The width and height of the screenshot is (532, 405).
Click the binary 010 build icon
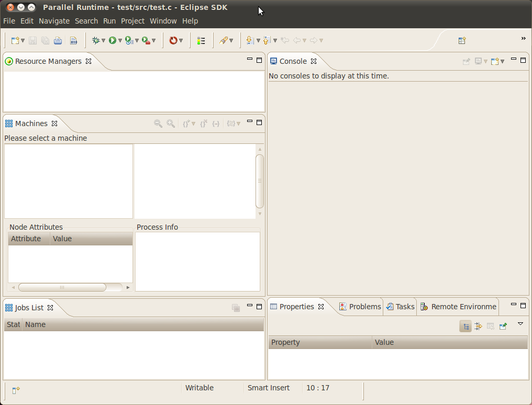74,41
